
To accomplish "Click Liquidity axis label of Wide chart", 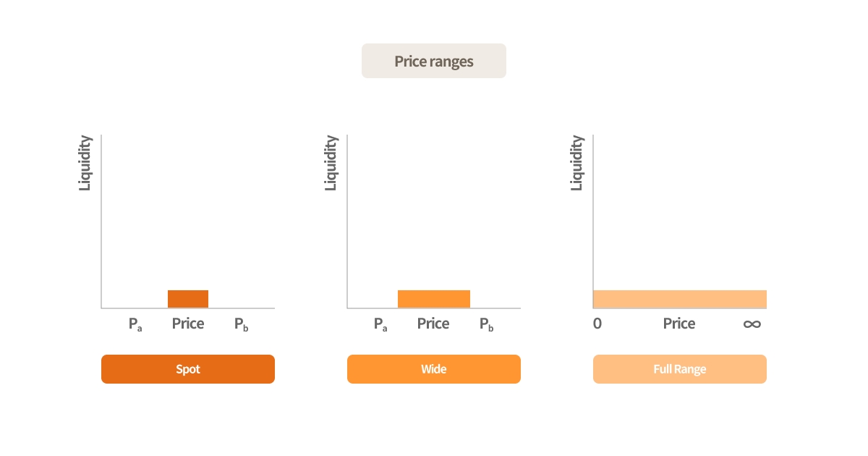I will click(331, 163).
